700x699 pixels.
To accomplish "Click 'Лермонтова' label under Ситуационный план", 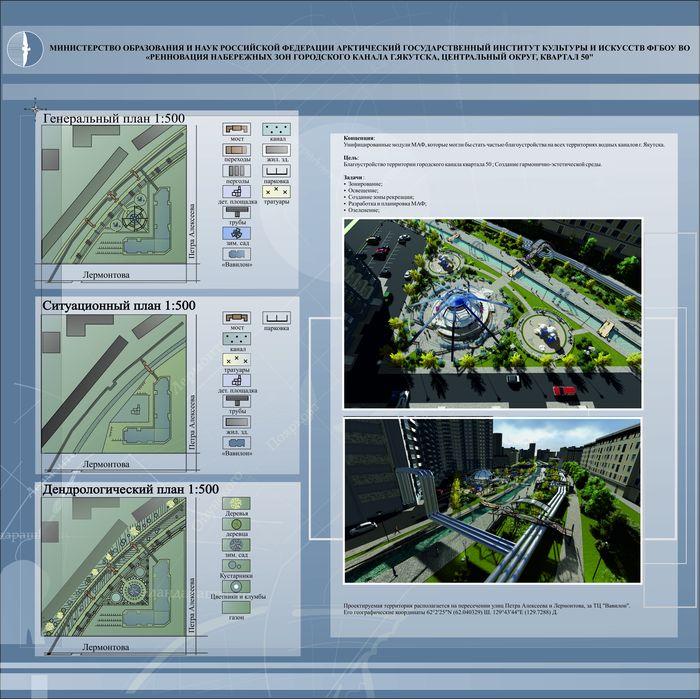I will pyautogui.click(x=106, y=464).
